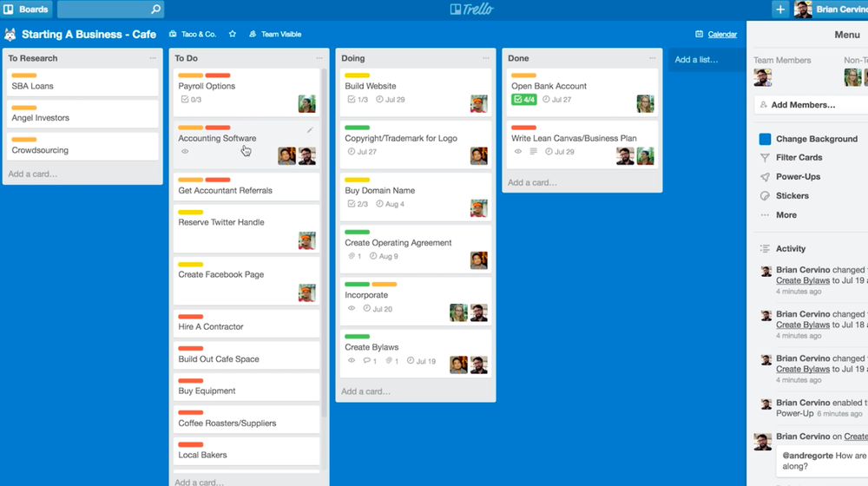Open the To Research list menu ellipsis
Screen dimensions: 868x486
(153, 58)
